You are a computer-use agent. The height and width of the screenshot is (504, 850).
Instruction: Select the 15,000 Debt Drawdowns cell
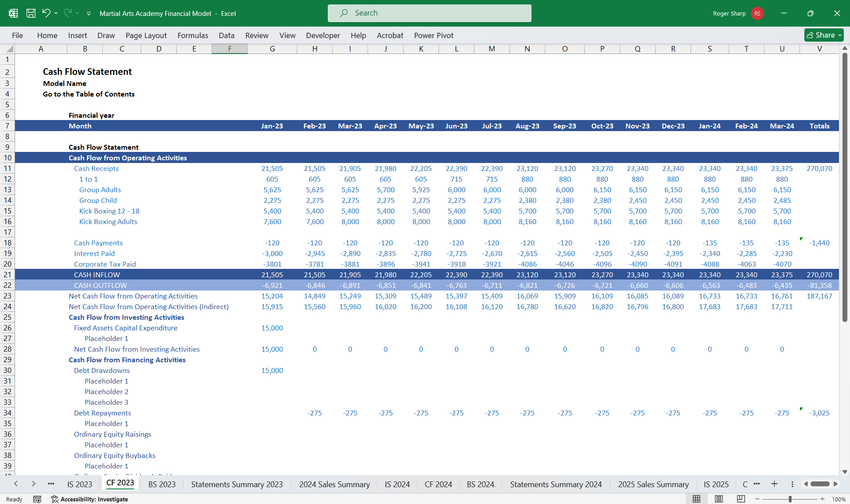(272, 370)
